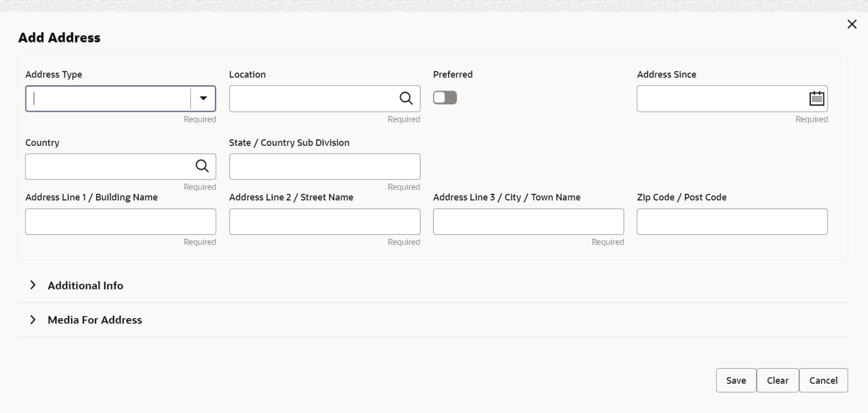Click the Add Address title text
The height and width of the screenshot is (413, 868).
click(59, 37)
